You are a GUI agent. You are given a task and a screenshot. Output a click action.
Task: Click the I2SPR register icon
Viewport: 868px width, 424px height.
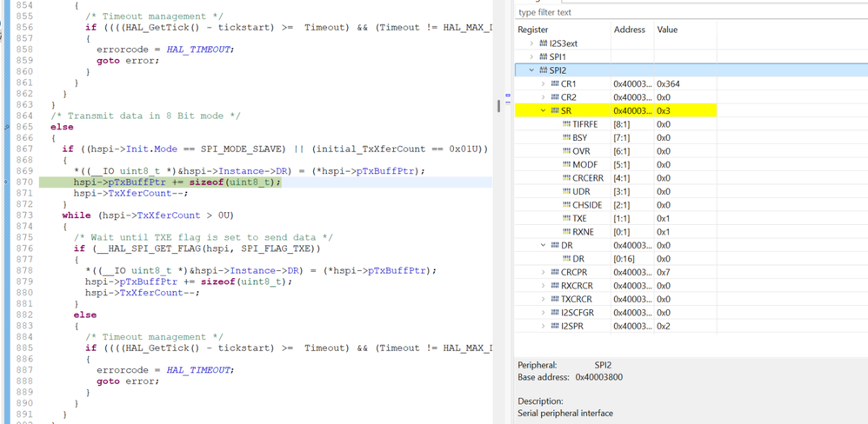[x=555, y=326]
